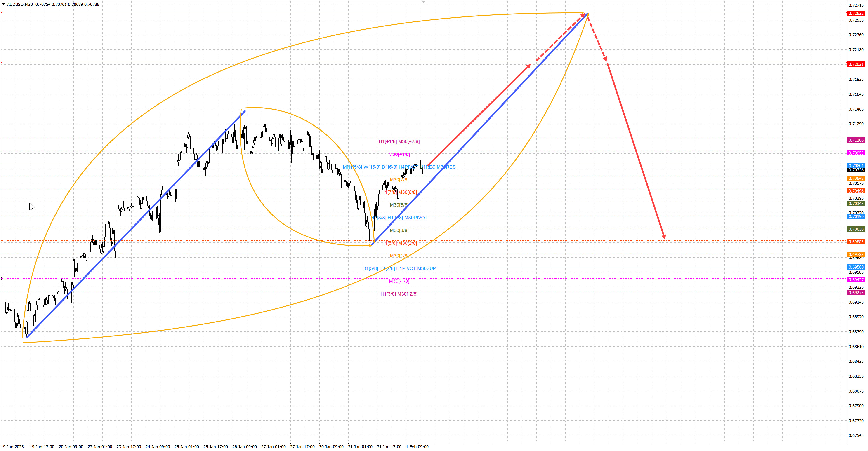The width and height of the screenshot is (868, 451).
Task: Click the green 0.70038 price tag
Action: (x=856, y=229)
